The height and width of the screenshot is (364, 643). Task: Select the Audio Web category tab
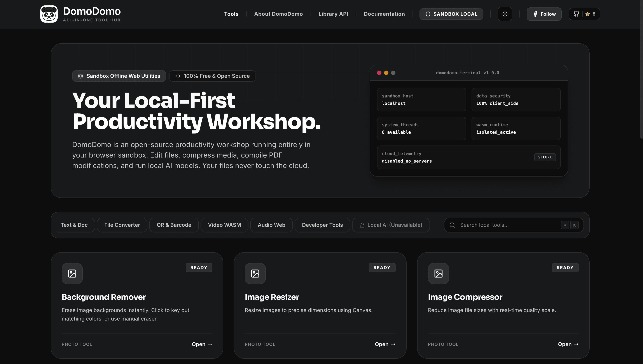271,225
